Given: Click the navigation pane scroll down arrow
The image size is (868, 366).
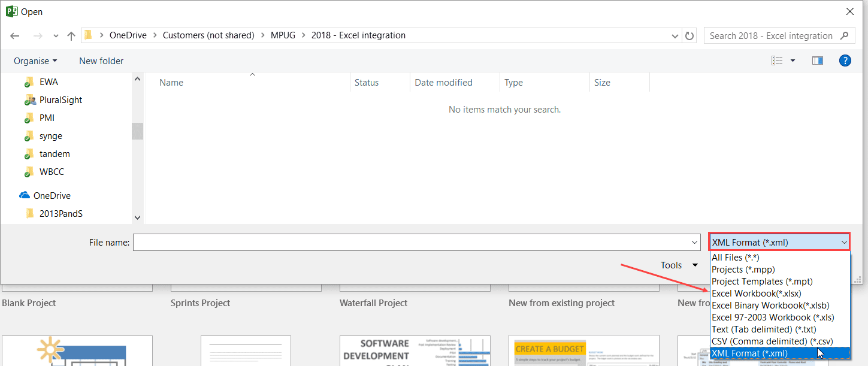Looking at the screenshot, I should (138, 217).
